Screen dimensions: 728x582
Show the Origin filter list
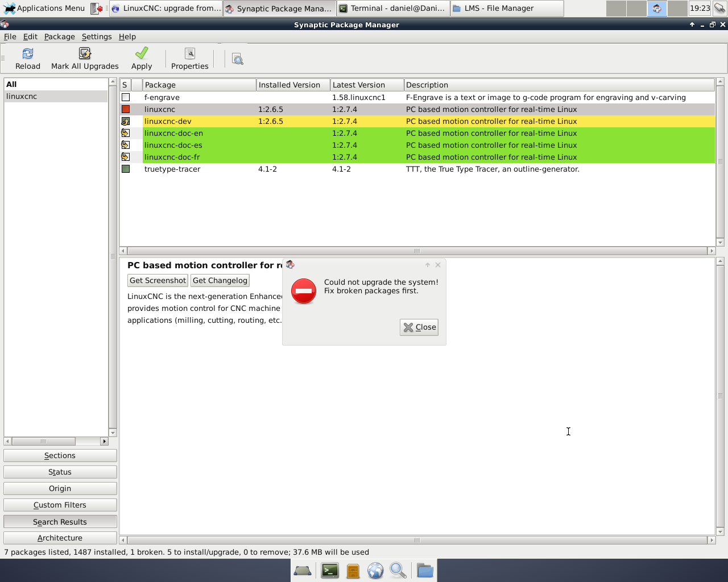coord(60,489)
